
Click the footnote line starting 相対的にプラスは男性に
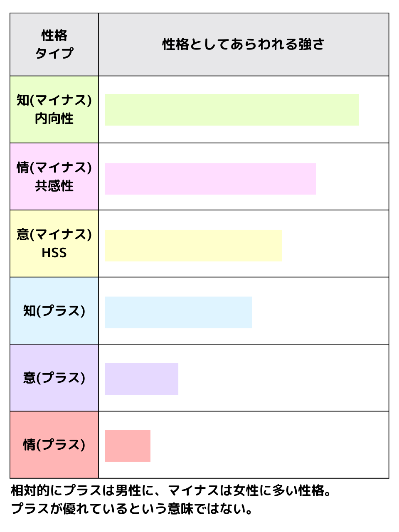click(171, 491)
